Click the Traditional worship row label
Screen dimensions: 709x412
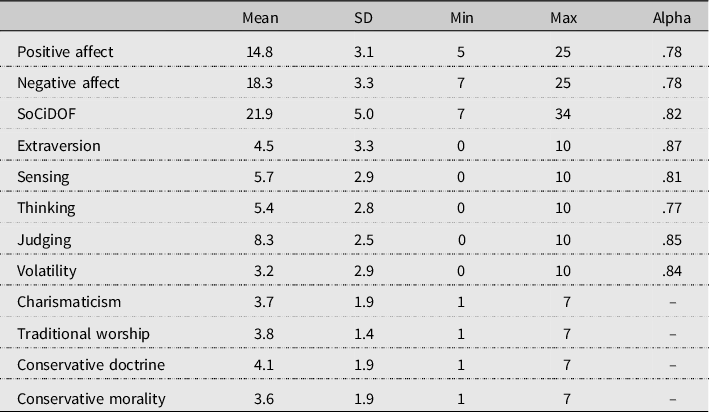(83, 334)
